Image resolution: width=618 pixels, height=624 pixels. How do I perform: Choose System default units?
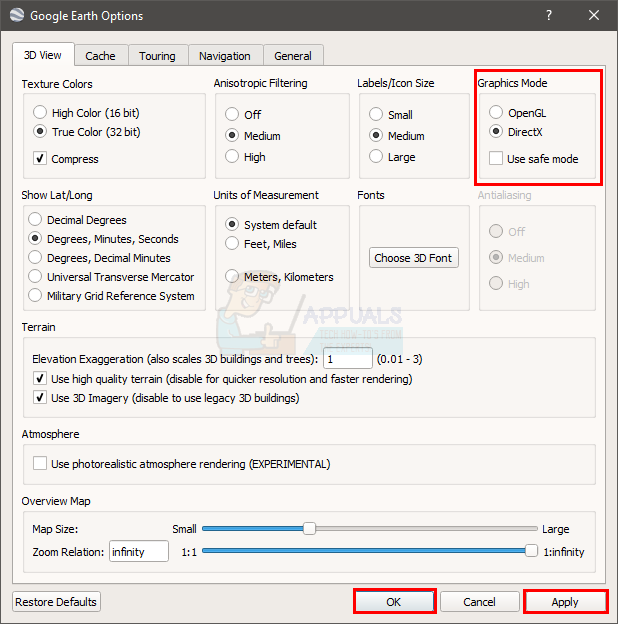pos(232,224)
